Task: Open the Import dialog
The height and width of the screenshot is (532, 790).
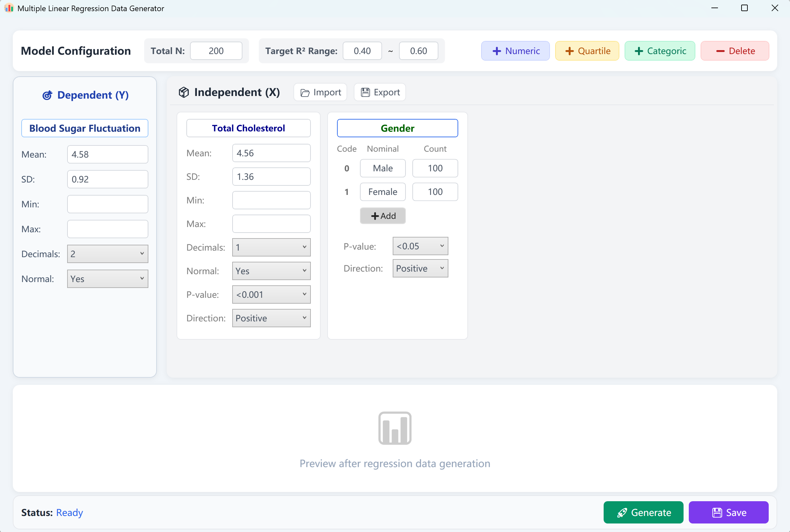Action: coord(320,92)
